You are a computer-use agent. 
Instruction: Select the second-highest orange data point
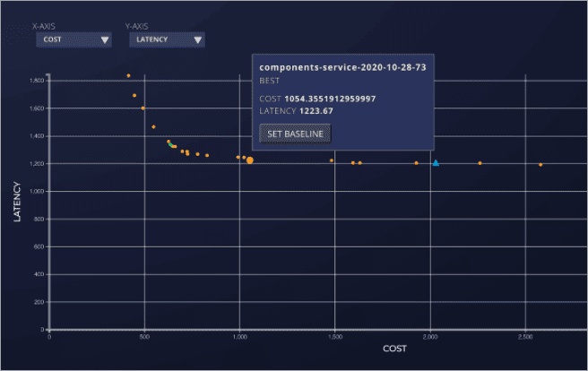pos(134,95)
